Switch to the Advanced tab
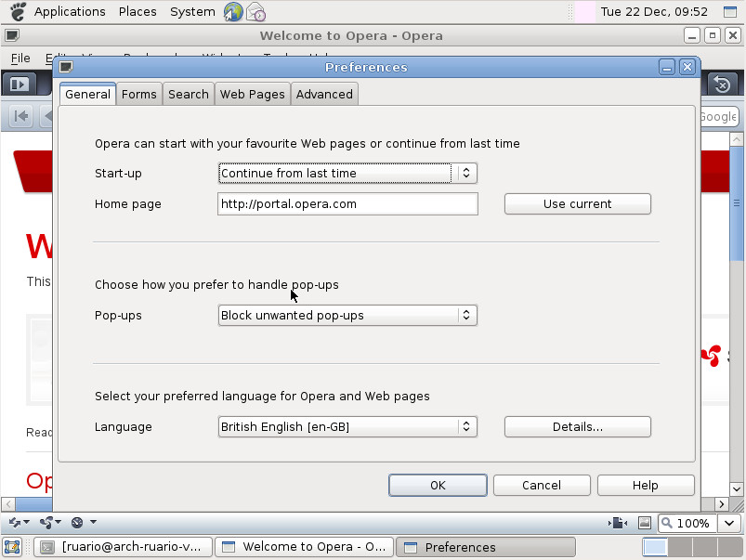This screenshot has width=746, height=560. (x=324, y=94)
